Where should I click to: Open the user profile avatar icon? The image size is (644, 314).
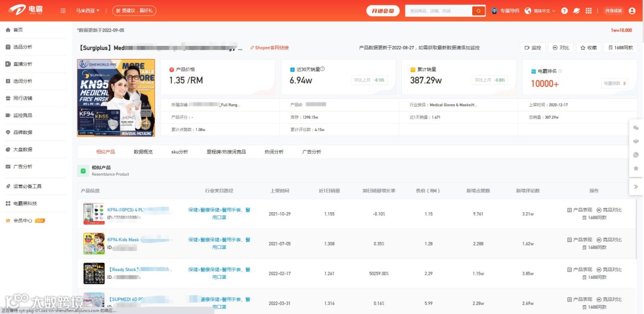point(631,11)
